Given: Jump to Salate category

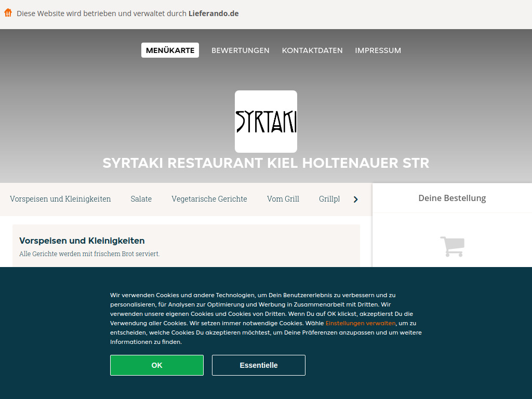Looking at the screenshot, I should pyautogui.click(x=141, y=199).
